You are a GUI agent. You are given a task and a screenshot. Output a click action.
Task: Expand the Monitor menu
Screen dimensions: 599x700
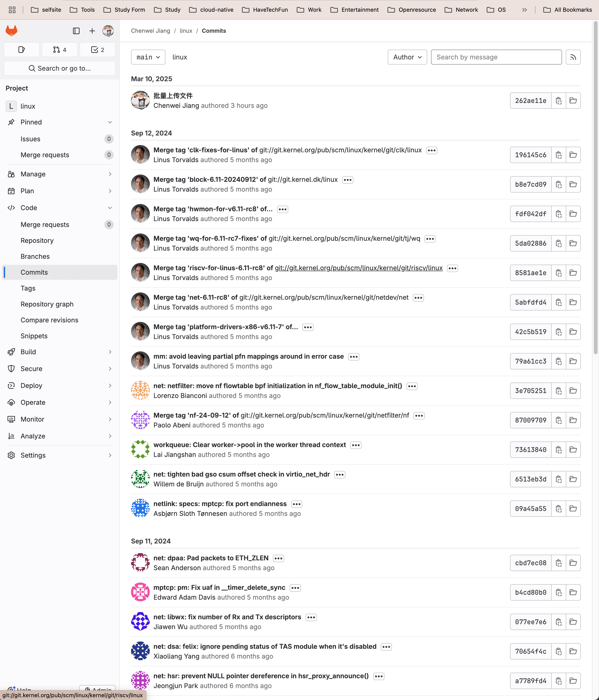[59, 419]
